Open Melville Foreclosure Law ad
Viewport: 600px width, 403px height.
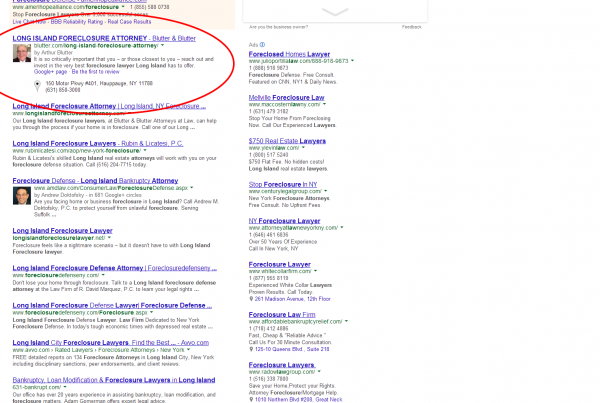[x=287, y=98]
